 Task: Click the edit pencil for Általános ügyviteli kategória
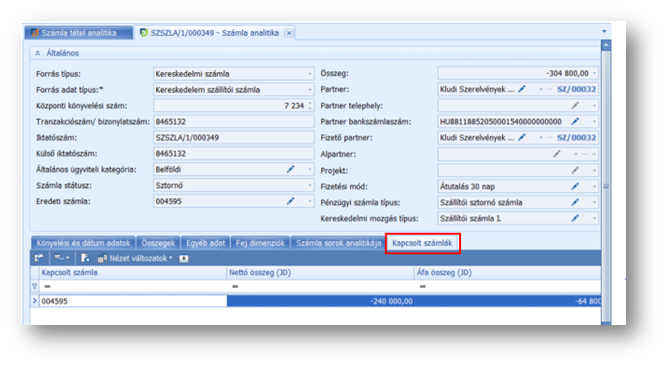[291, 169]
